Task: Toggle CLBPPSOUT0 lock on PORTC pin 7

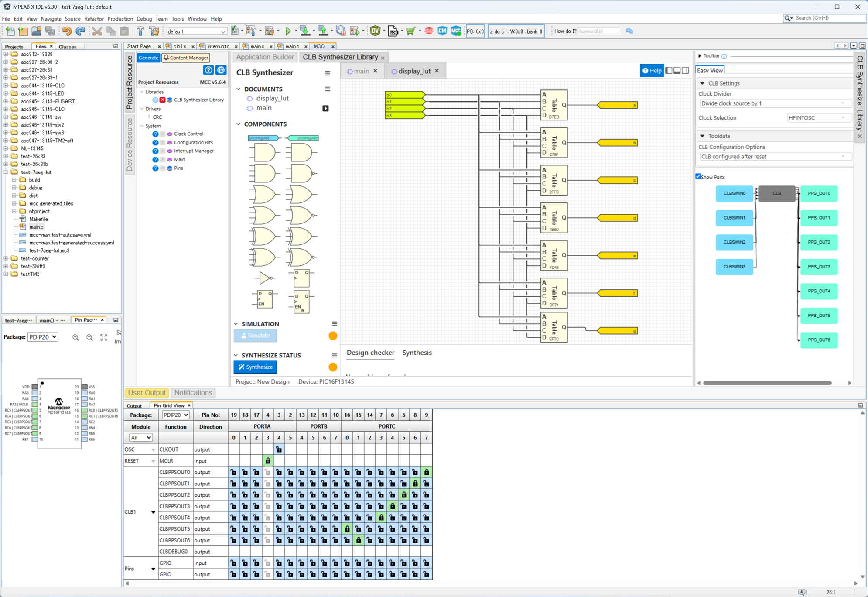Action: 427,472
